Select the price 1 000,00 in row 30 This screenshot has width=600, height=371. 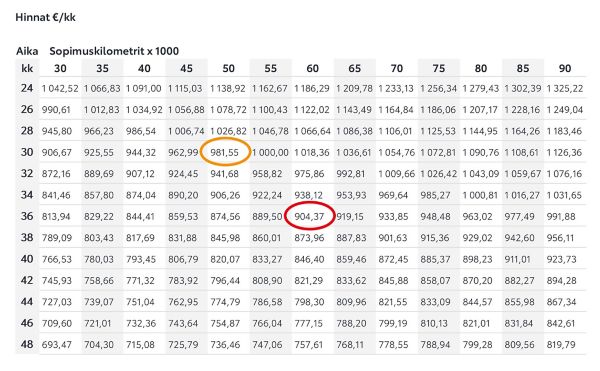click(x=270, y=153)
